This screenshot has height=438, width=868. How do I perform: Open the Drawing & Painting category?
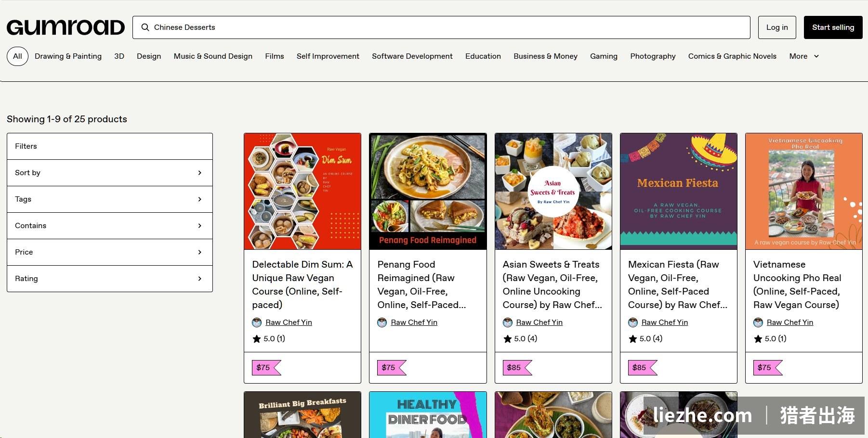pos(68,56)
